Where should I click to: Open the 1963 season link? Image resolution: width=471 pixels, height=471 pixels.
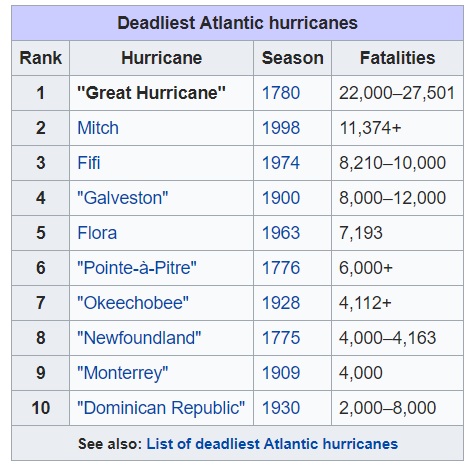click(281, 233)
